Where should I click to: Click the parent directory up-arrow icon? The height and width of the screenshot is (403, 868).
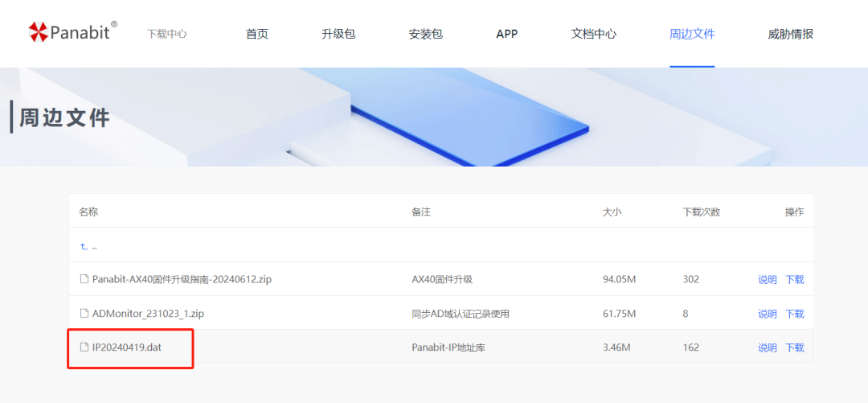click(x=84, y=246)
